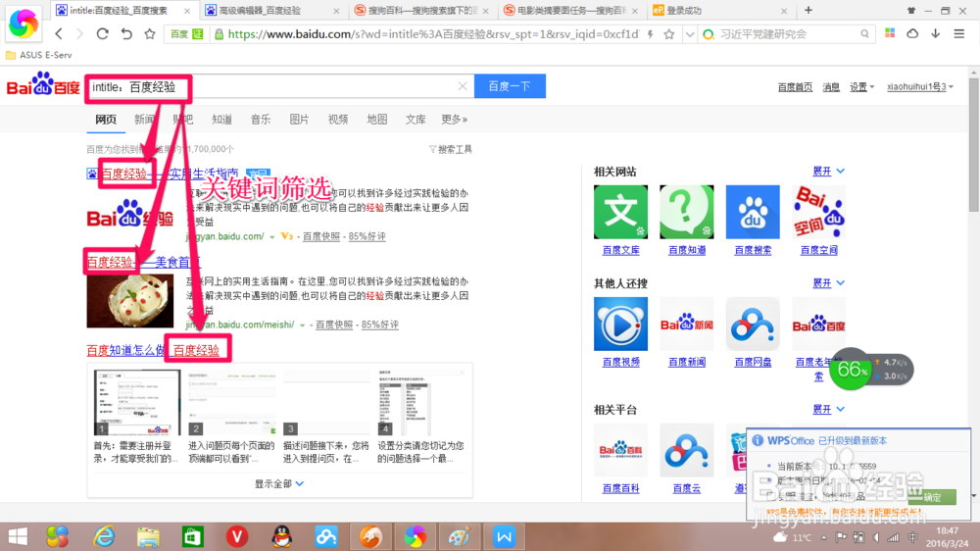
Task: Click the 66% memory accelerator ball
Action: pyautogui.click(x=852, y=369)
